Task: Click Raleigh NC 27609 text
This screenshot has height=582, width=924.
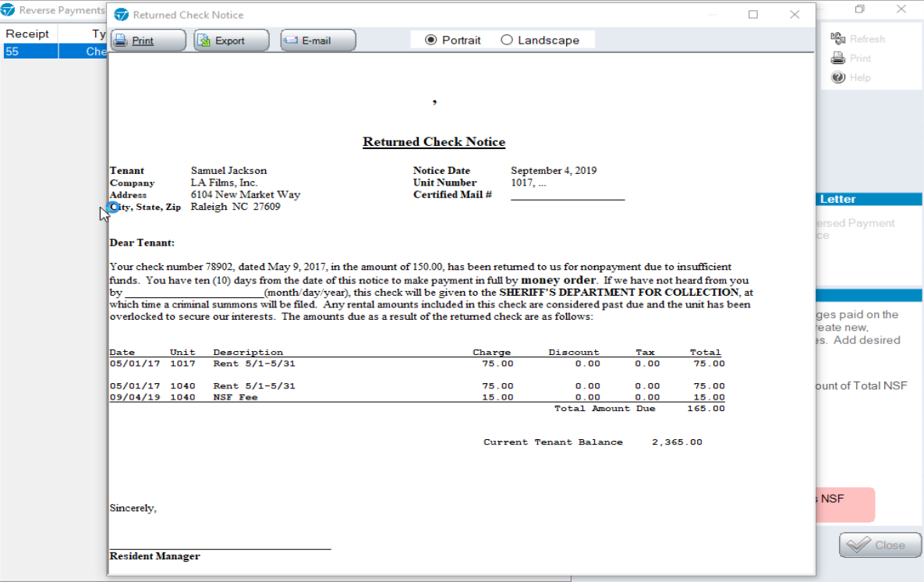Action: [x=235, y=207]
